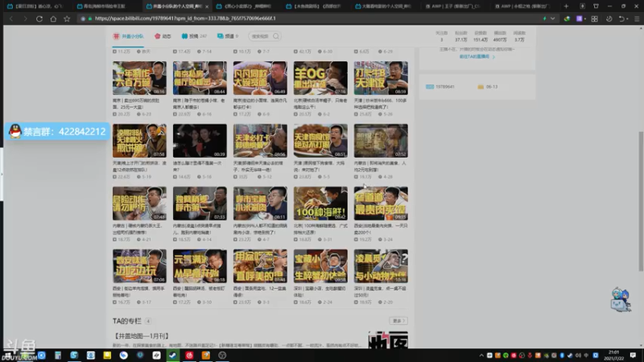644x362 pixels.
Task: Open video thumbnail '羊OG'
Action: [320, 78]
